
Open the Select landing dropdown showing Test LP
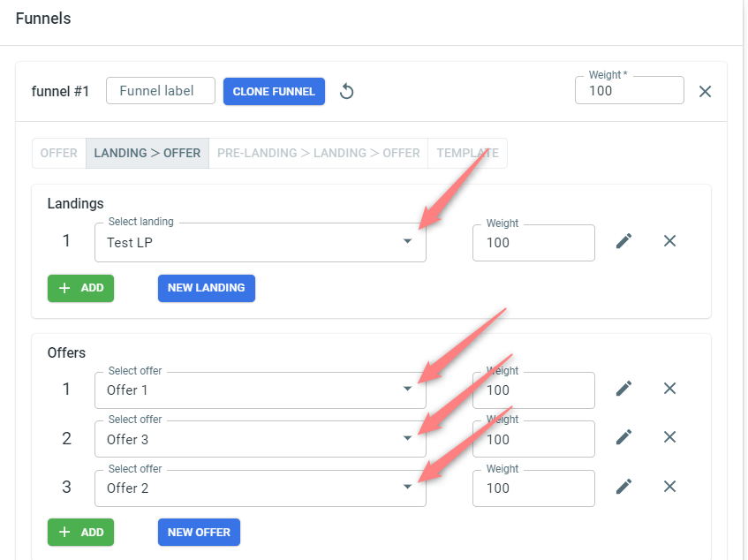point(261,242)
